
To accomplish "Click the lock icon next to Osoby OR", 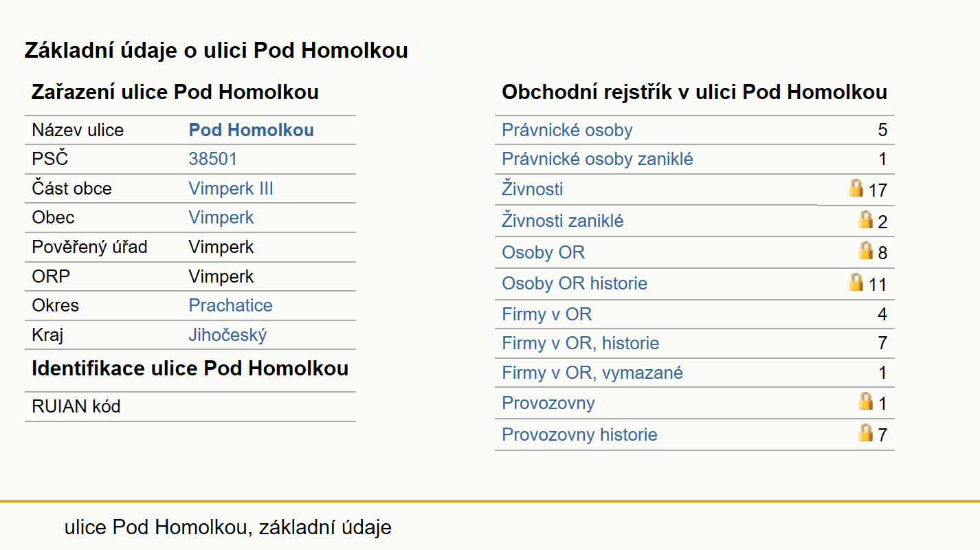I will coord(866,251).
